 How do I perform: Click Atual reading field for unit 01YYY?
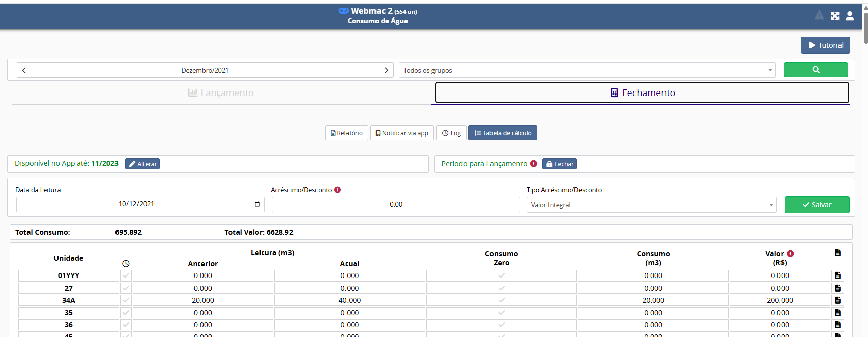(350, 275)
